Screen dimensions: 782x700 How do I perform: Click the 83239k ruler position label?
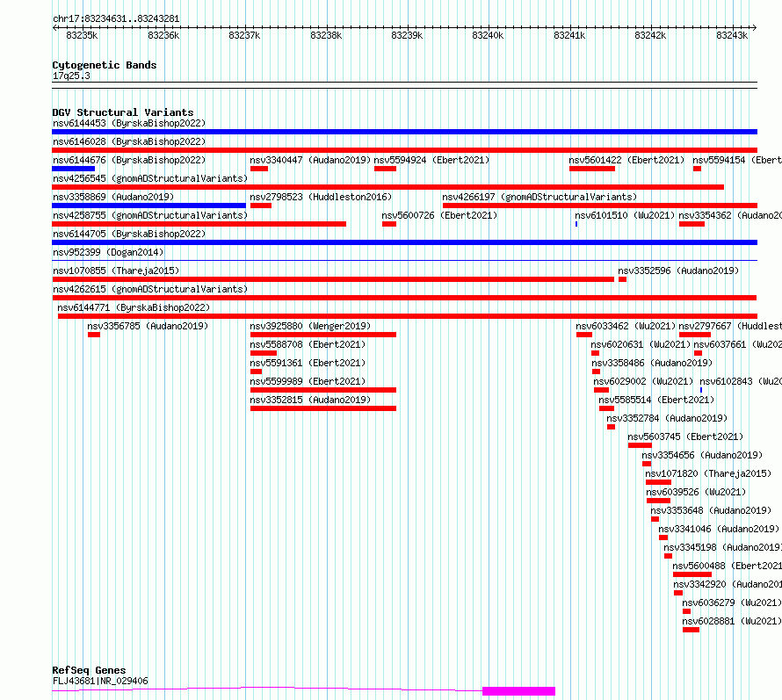click(407, 35)
